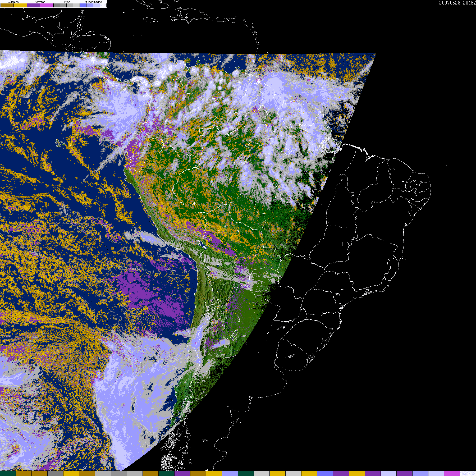The height and width of the screenshot is (476, 476).
Task: Click the Cúmulos legend label
Action: (13, 2)
